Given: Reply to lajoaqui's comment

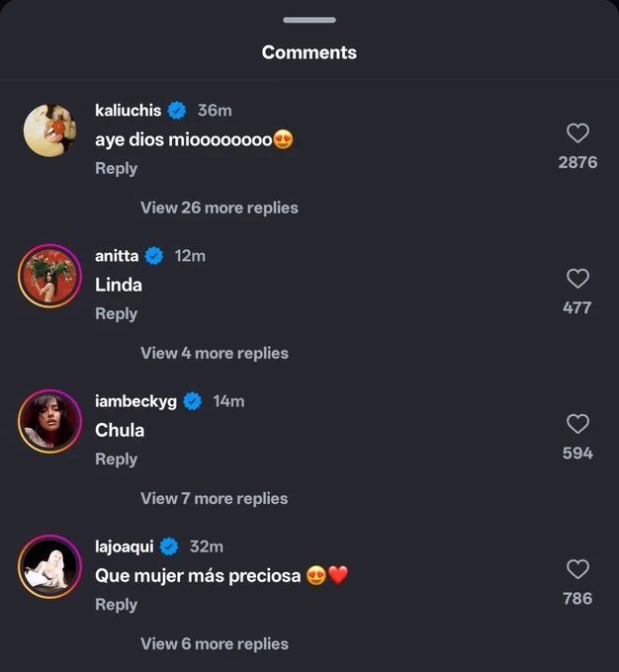Looking at the screenshot, I should (117, 604).
